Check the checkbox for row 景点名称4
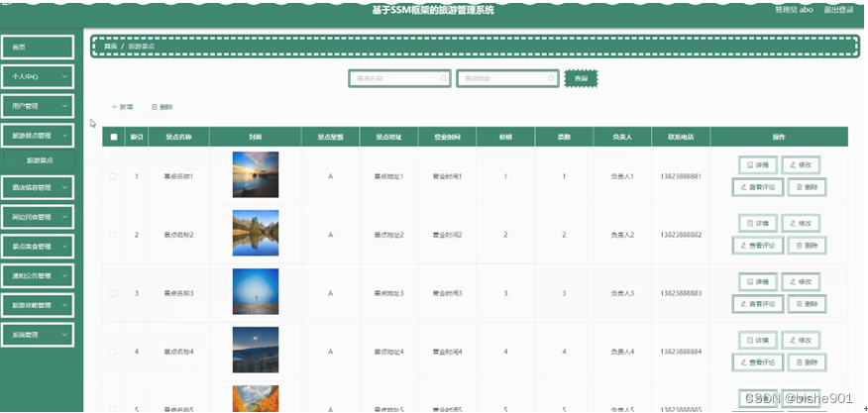Screen dimensions: 868x413 [113, 352]
